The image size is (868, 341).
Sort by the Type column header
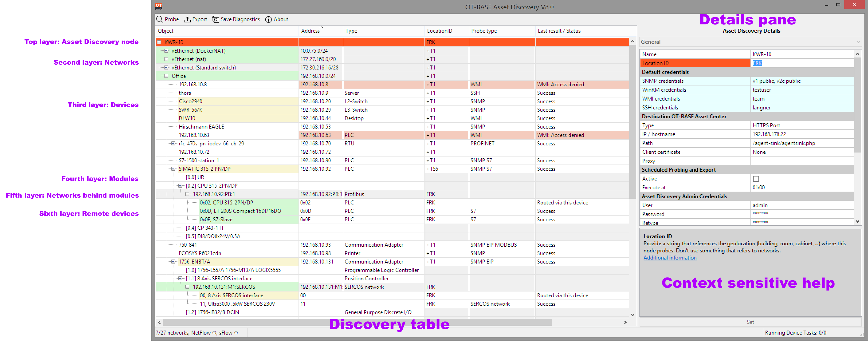pyautogui.click(x=383, y=31)
